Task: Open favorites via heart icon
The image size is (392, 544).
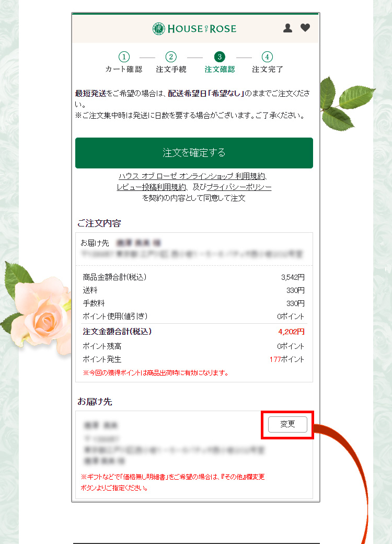Action: 305,28
